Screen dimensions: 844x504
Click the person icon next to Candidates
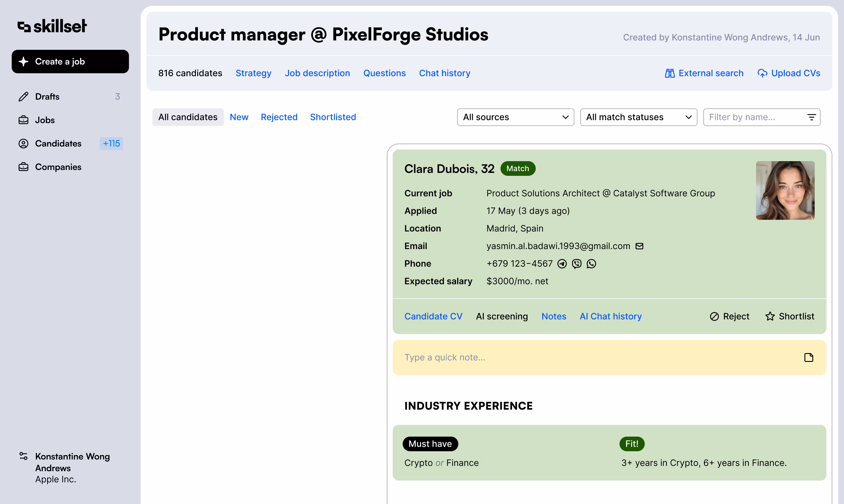pos(23,143)
